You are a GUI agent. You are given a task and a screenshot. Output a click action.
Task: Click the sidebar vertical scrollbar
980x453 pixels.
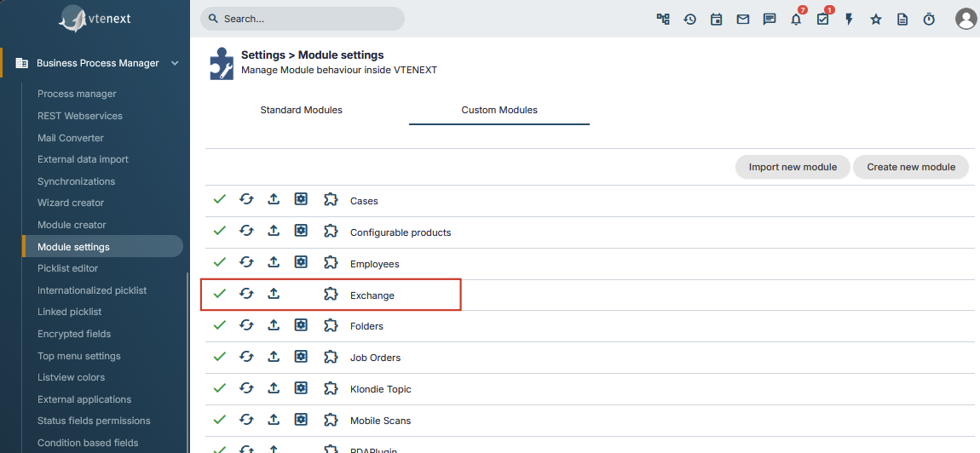click(187, 363)
